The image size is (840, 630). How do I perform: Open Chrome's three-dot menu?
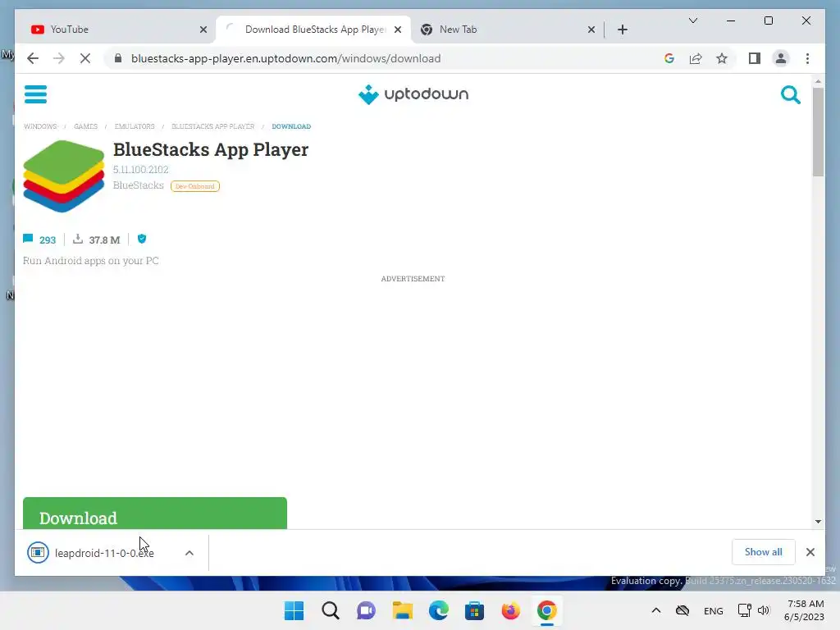[807, 58]
